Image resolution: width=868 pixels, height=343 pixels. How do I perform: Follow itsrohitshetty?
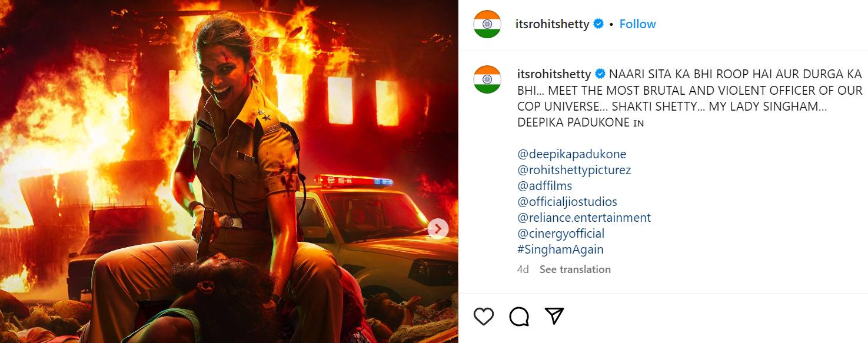pos(637,24)
